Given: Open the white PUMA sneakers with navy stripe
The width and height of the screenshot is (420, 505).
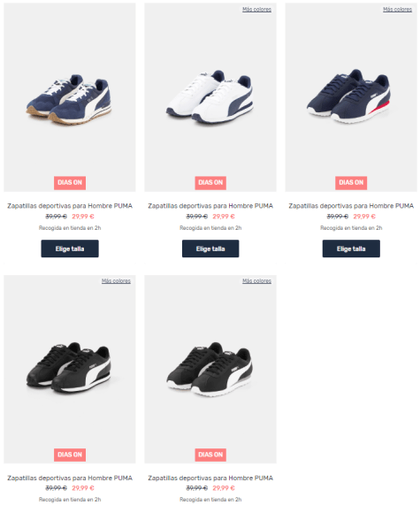Looking at the screenshot, I should 210,97.
